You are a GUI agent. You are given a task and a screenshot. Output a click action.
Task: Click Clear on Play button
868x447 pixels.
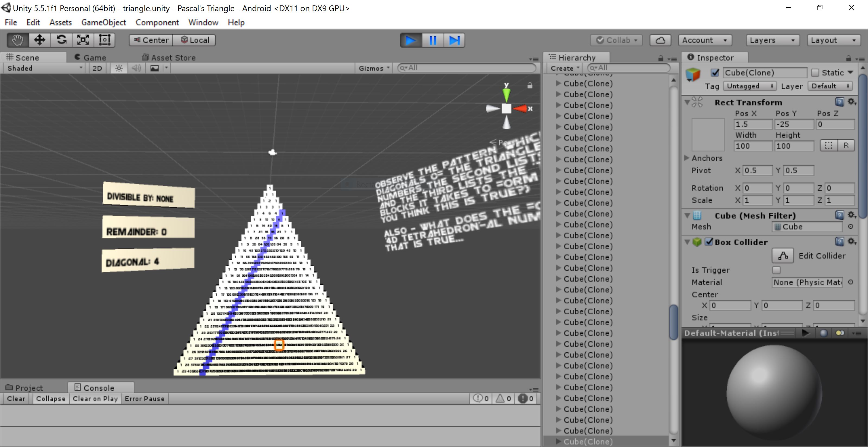pyautogui.click(x=95, y=398)
